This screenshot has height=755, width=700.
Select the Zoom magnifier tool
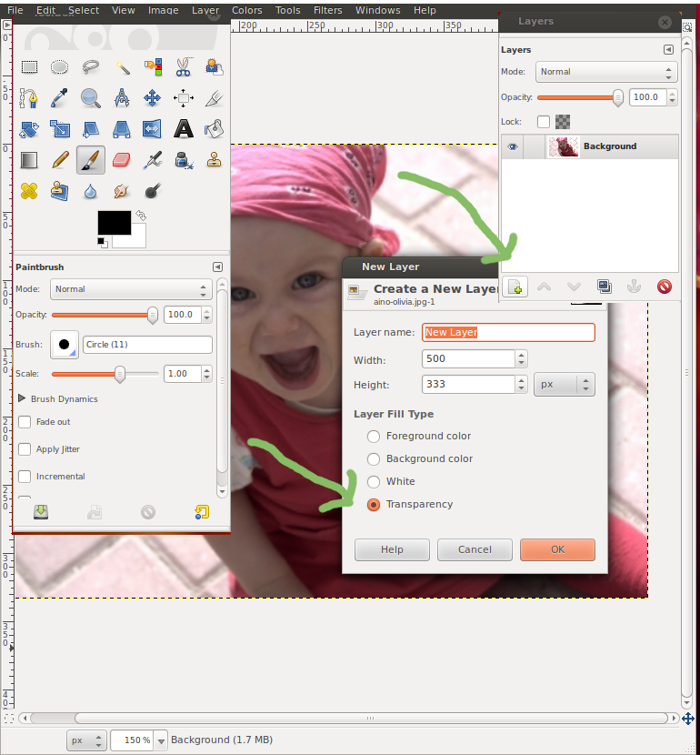point(91,97)
